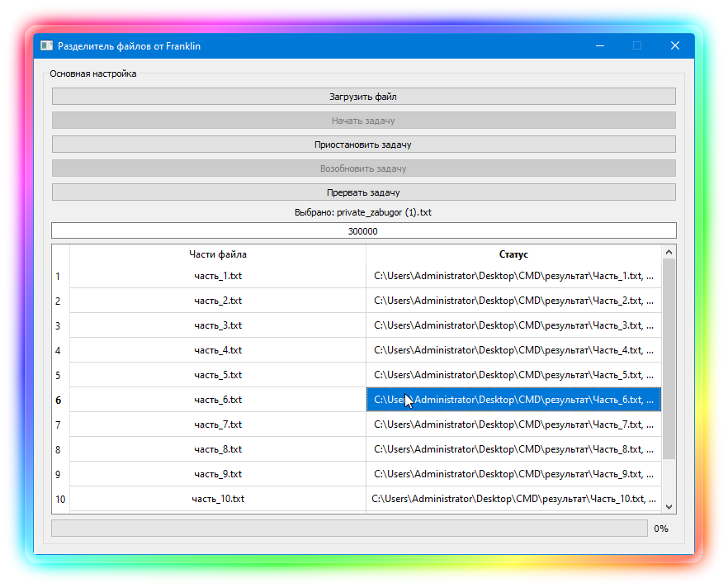This screenshot has width=728, height=588.
Task: Click the disabled Начать задачу button
Action: 363,121
